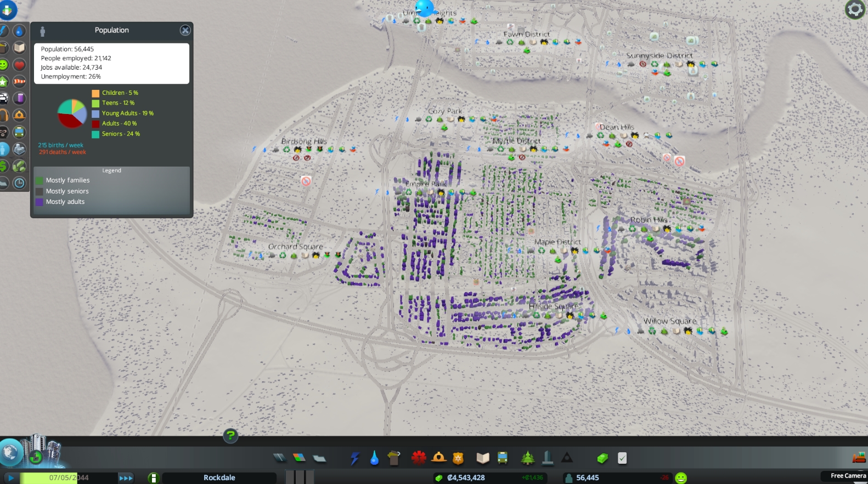
Task: Click the Rockdale city name field
Action: point(219,478)
